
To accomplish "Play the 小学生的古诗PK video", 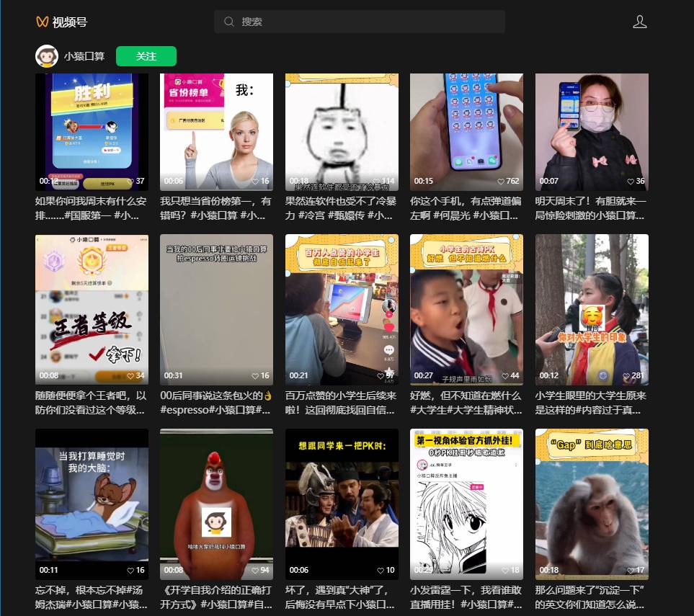I will click(x=466, y=309).
